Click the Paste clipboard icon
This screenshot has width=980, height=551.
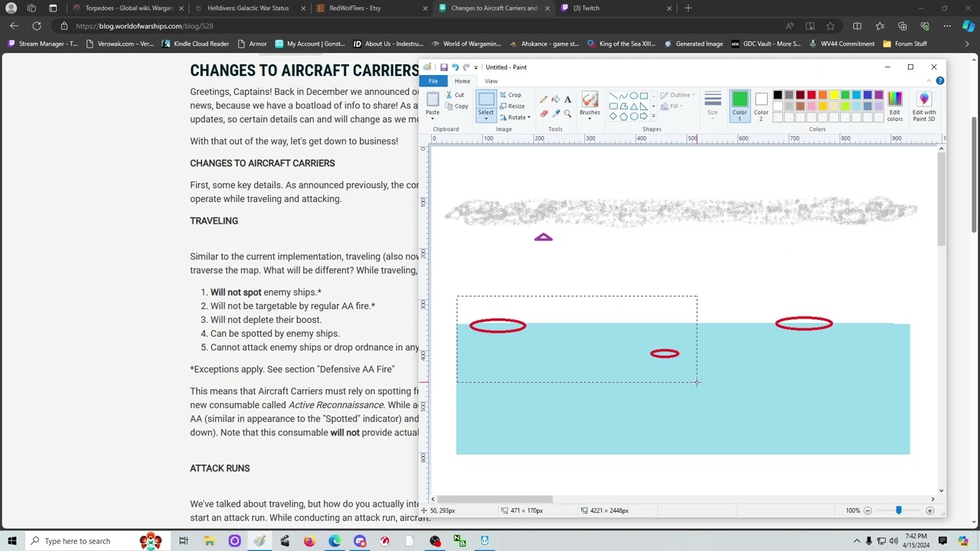pyautogui.click(x=433, y=99)
